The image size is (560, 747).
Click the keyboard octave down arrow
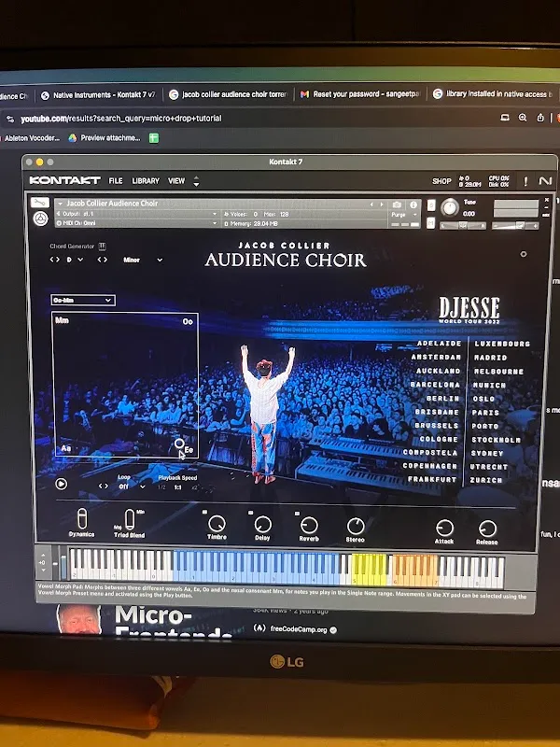tap(43, 570)
